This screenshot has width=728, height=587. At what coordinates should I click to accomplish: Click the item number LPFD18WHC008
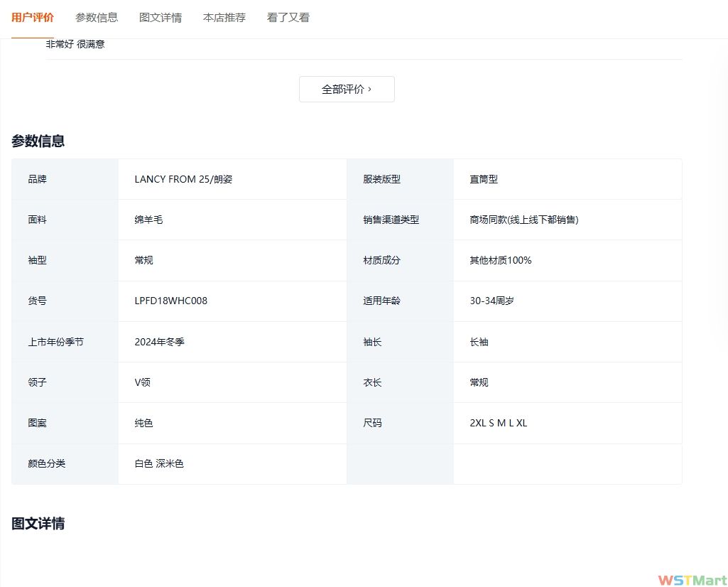(x=171, y=301)
